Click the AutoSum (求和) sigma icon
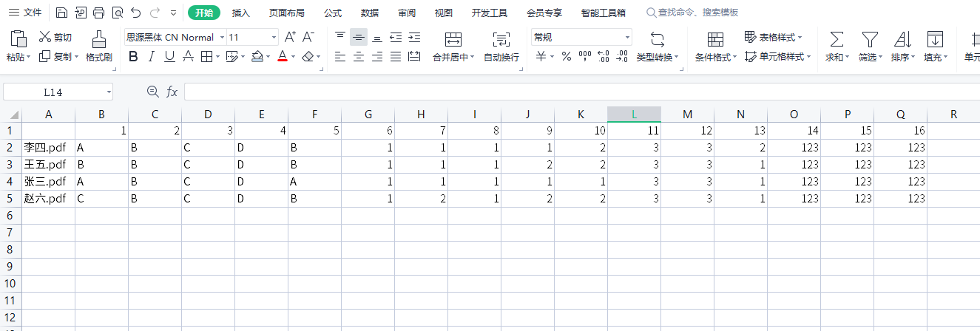Image resolution: width=980 pixels, height=331 pixels. tap(837, 39)
